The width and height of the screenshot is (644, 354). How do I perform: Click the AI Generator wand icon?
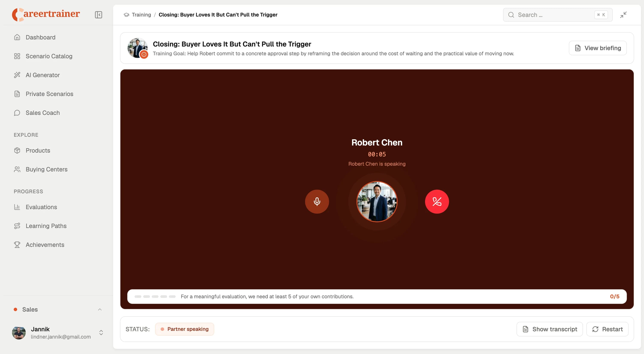click(17, 75)
